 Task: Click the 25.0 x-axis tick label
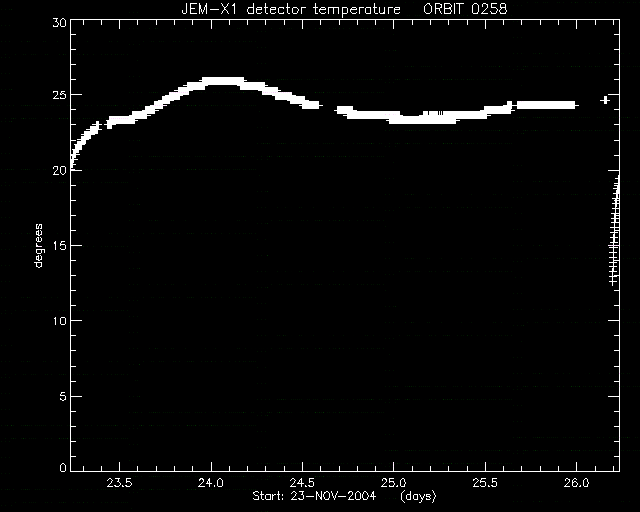click(393, 483)
